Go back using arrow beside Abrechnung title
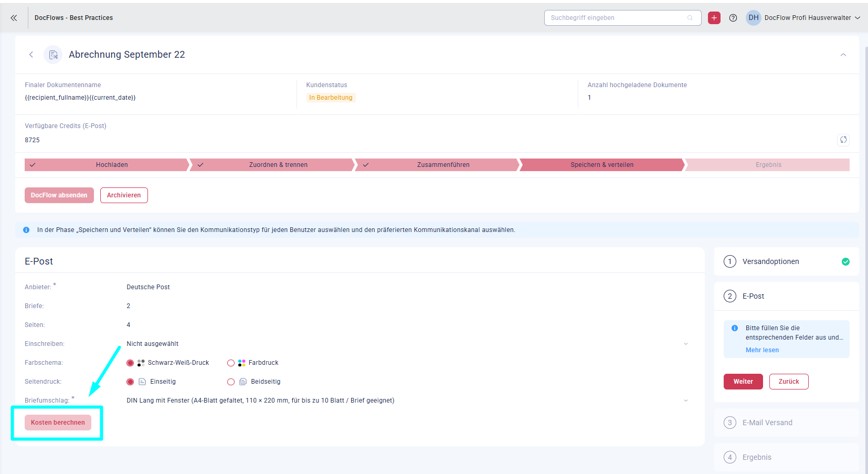This screenshot has height=474, width=868. (31, 55)
